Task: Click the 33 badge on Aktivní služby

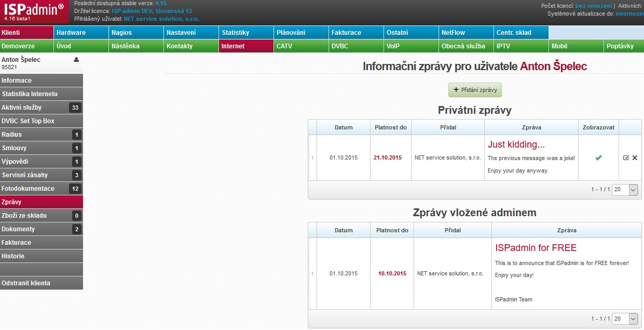Action: (x=75, y=108)
